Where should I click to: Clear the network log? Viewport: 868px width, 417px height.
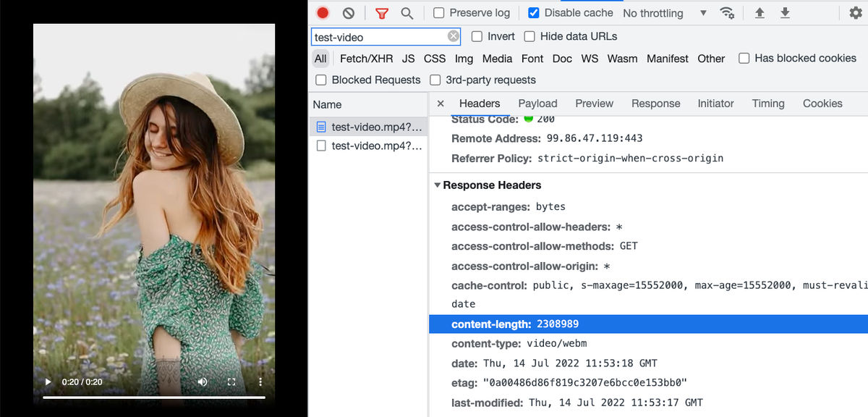click(x=349, y=13)
